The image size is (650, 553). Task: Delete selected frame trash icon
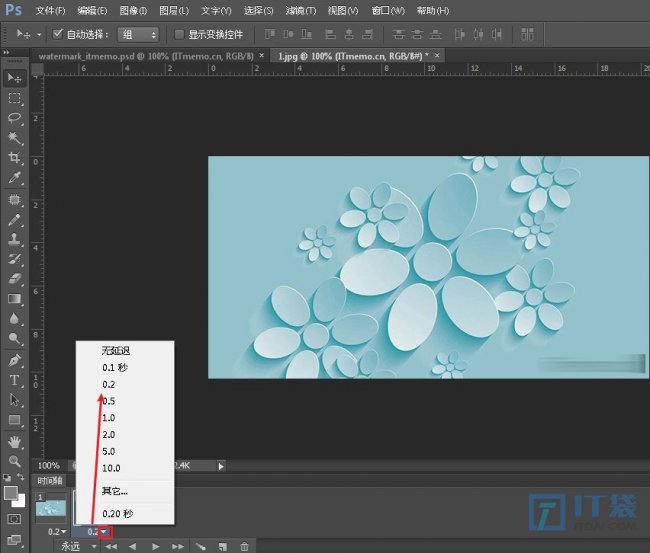click(244, 546)
